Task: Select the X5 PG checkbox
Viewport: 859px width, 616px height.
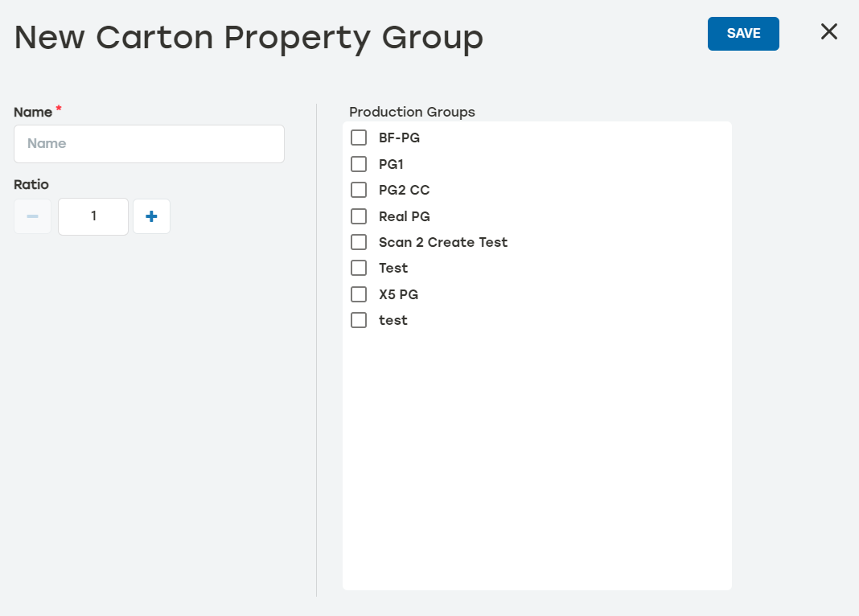Action: [358, 294]
